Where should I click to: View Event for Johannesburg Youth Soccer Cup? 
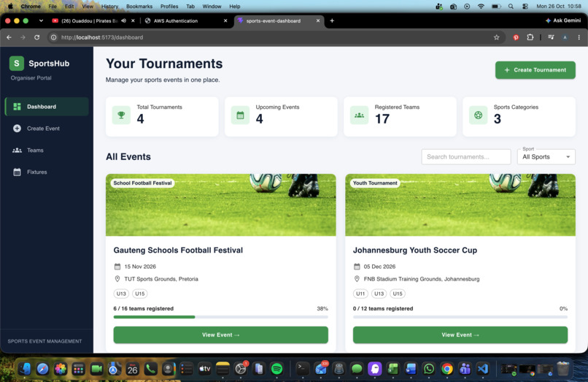460,335
